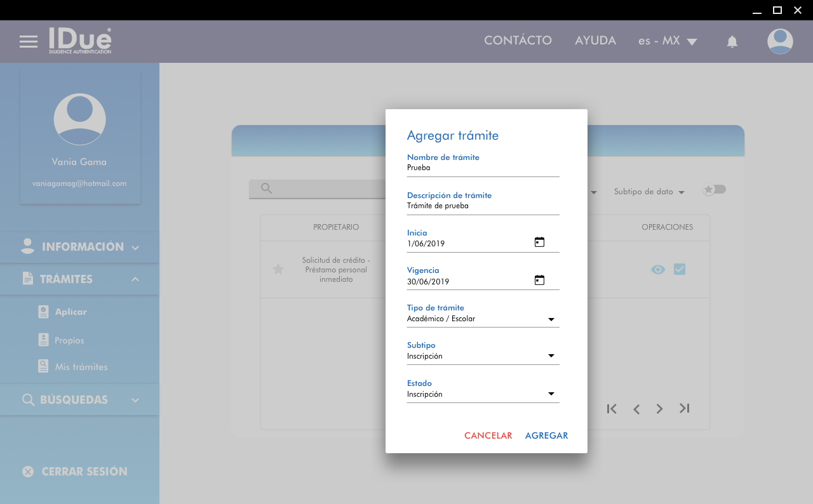The image size is (813, 504).
Task: Open the hamburger menu icon
Action: [29, 42]
